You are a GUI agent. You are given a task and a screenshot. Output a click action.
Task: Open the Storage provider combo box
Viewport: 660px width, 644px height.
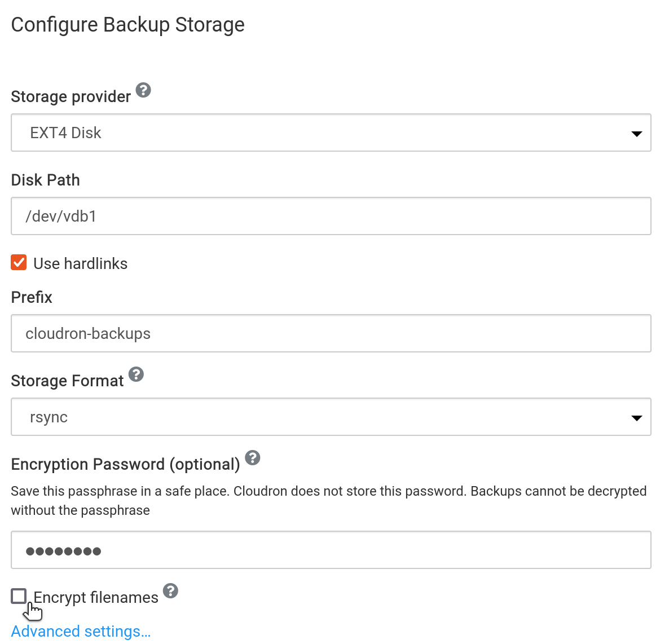pos(331,133)
